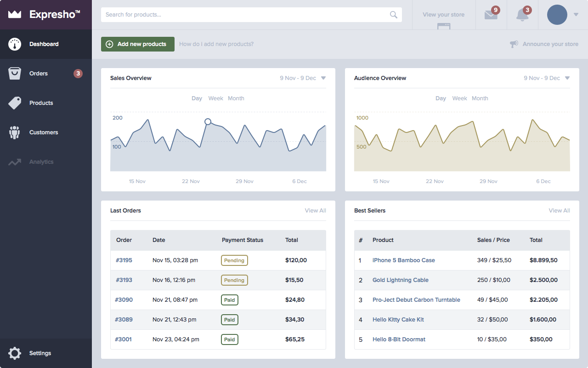The image size is (588, 368).
Task: Click the magnifier search icon
Action: click(x=394, y=15)
